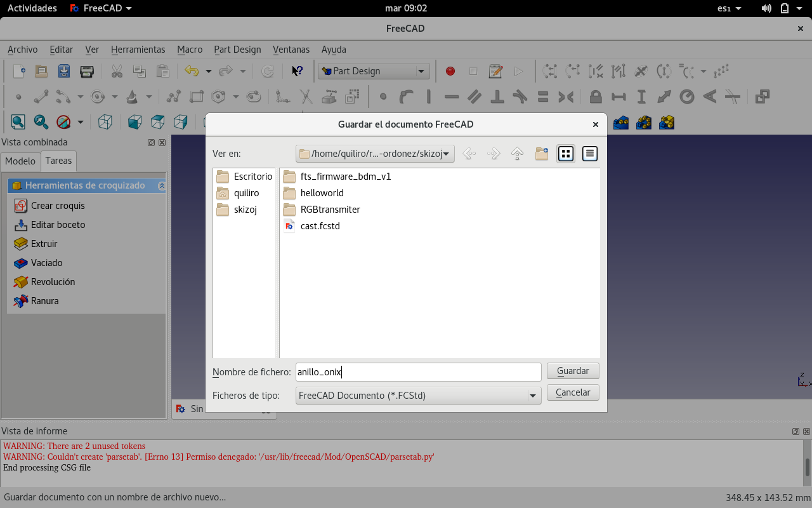Toggle detail view in save dialog
The width and height of the screenshot is (812, 508).
tap(590, 154)
